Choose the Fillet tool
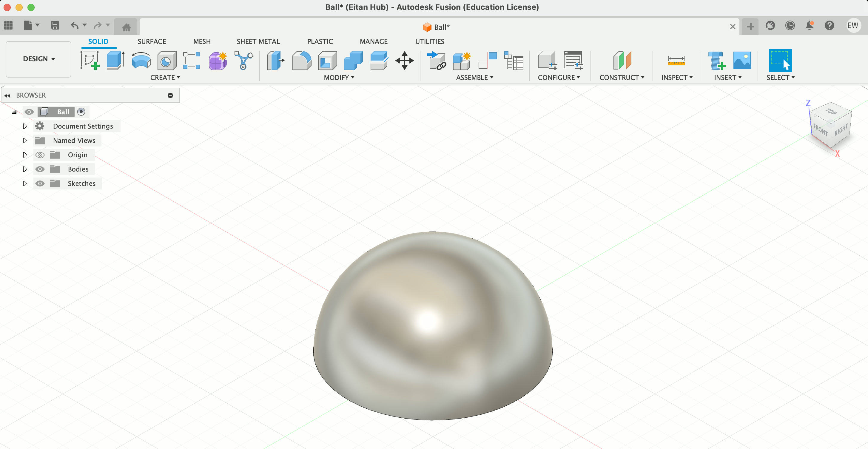 coord(301,61)
